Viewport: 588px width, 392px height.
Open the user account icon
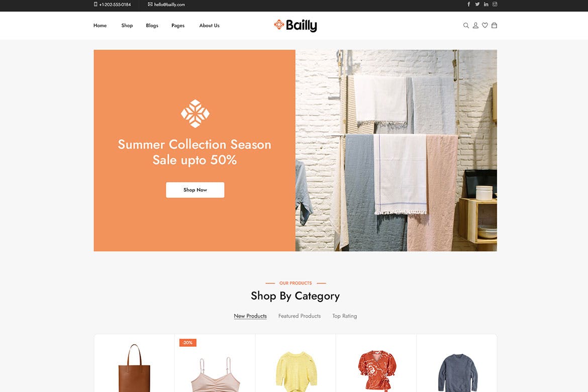tap(475, 26)
